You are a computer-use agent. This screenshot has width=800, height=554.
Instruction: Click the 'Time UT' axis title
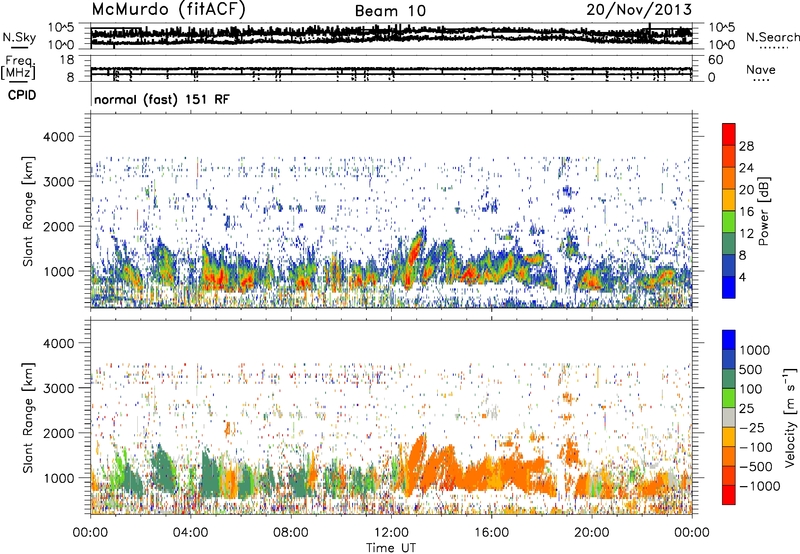pyautogui.click(x=391, y=548)
